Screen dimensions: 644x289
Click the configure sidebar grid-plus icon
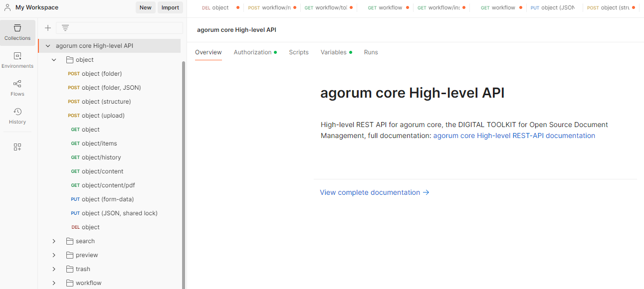(17, 147)
